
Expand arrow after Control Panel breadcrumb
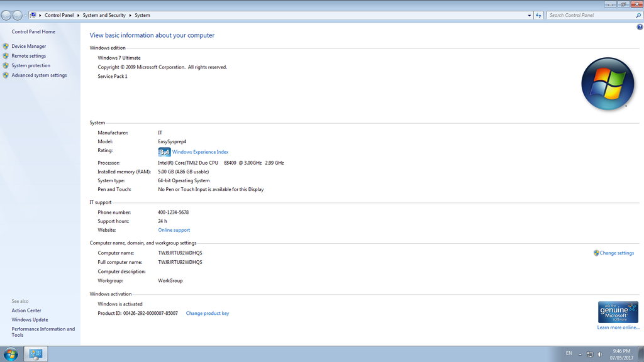78,15
